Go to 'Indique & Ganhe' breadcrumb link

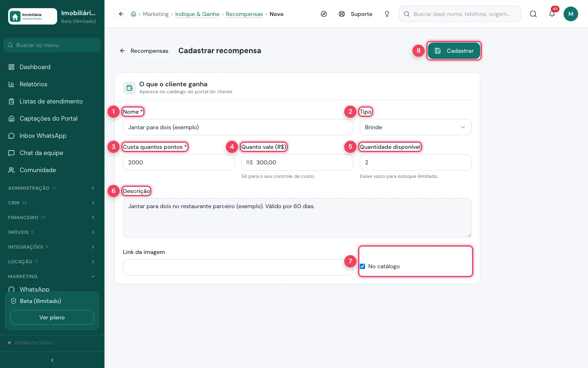coord(197,14)
